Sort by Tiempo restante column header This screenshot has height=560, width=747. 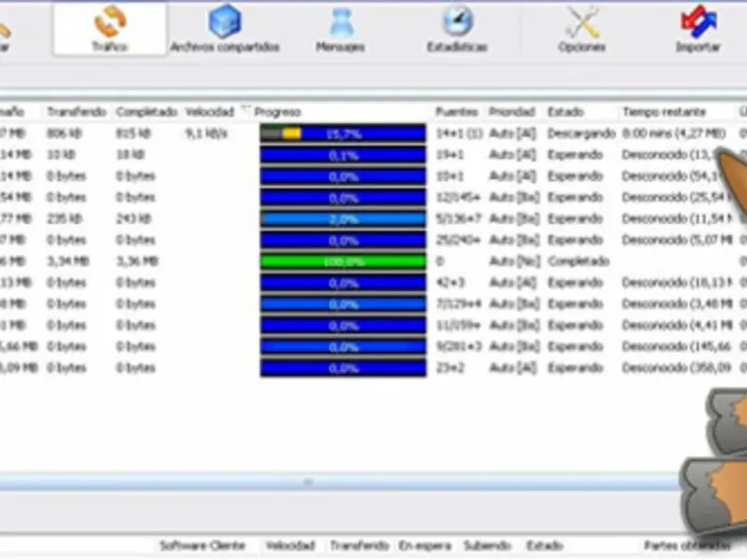[x=664, y=112]
